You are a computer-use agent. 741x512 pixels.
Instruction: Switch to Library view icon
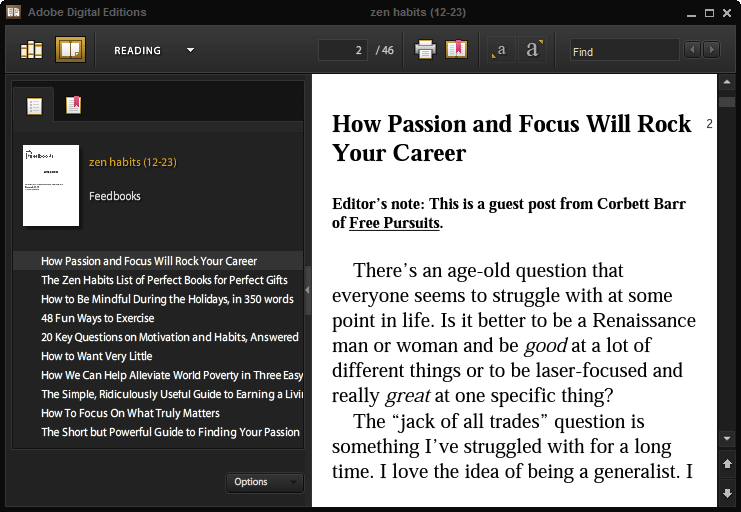click(32, 50)
